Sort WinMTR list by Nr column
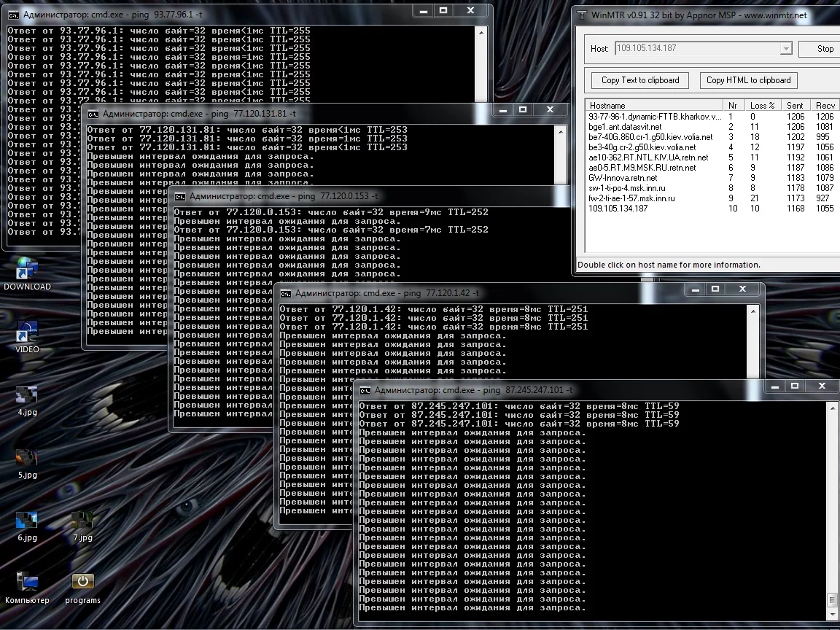 734,106
